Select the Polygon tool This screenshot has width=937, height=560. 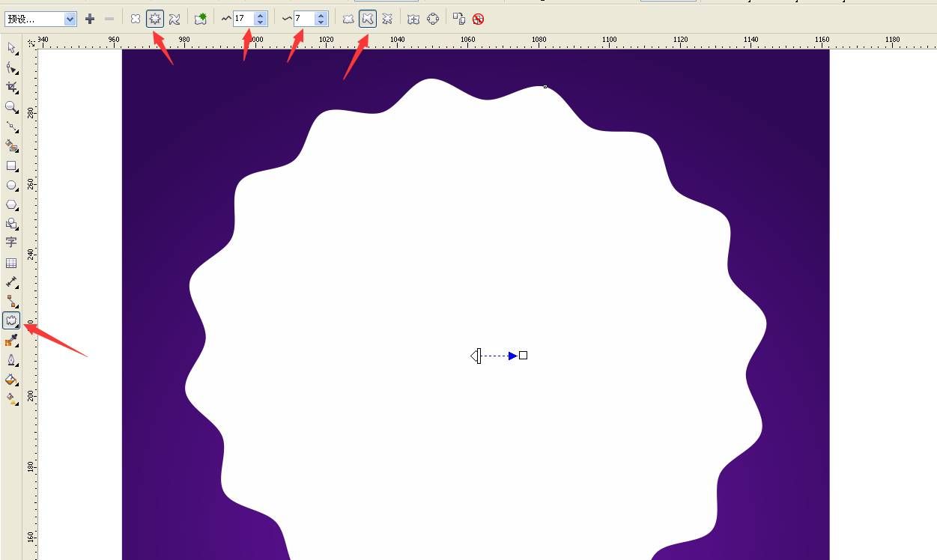point(11,204)
